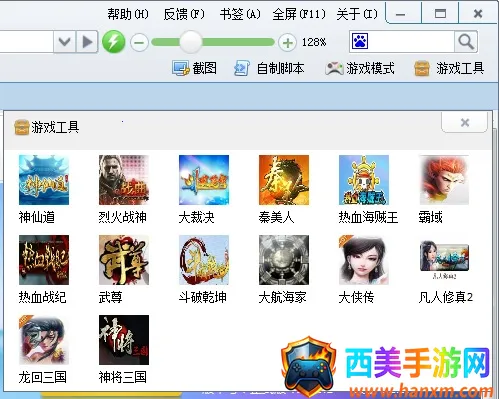This screenshot has height=399, width=499.
Task: Open the 大航海家 game icon
Action: (284, 260)
